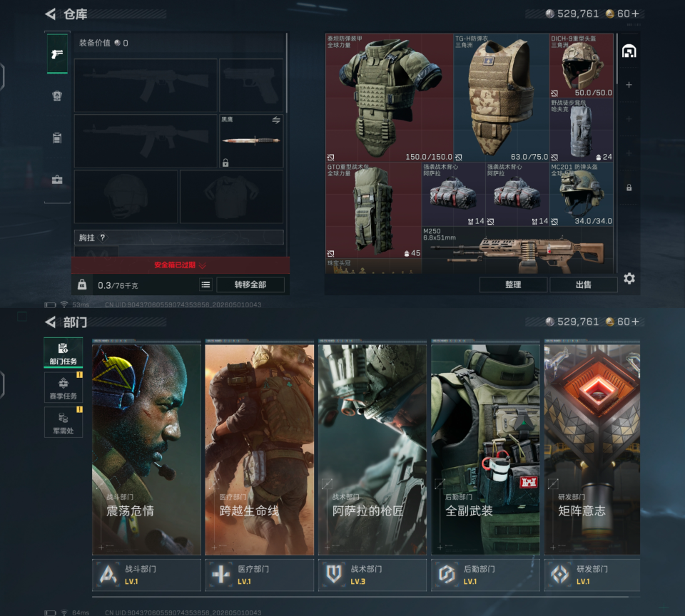Go back from the 仓库 warehouse screen

(50, 14)
